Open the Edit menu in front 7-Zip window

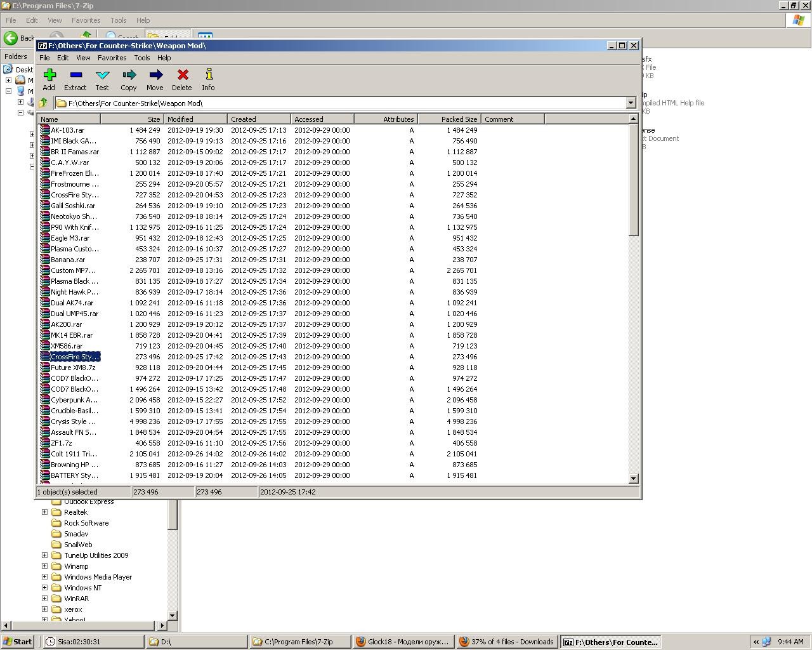coord(63,58)
